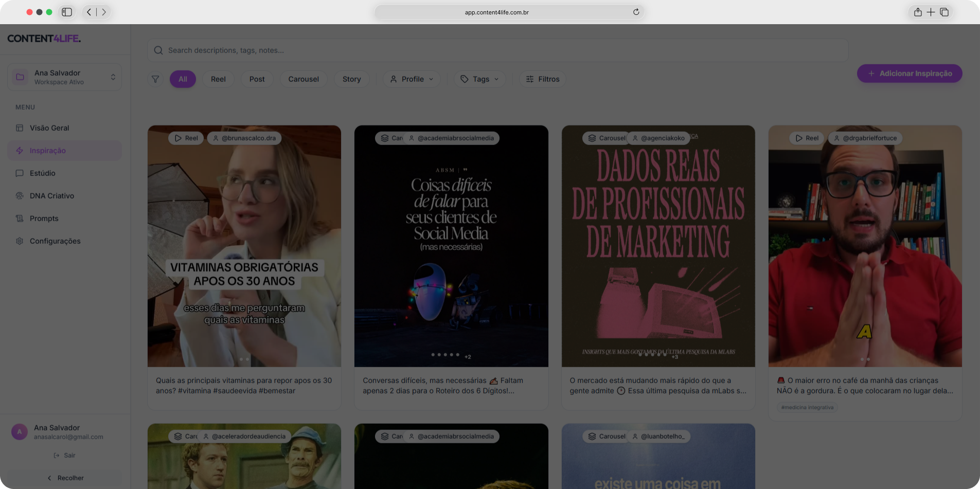Click the Adicionar Inspiração button
The image size is (980, 489).
[910, 74]
